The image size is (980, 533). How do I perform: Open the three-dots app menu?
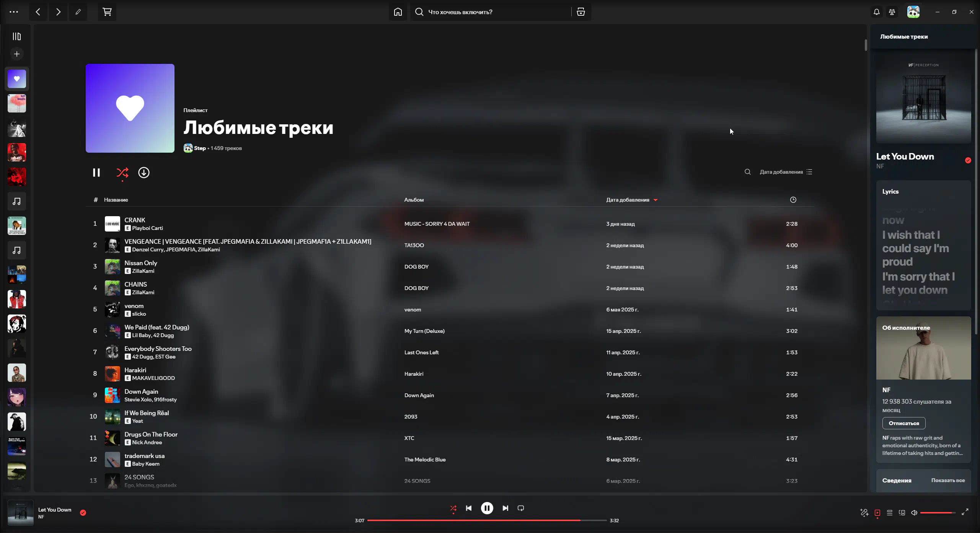tap(14, 12)
